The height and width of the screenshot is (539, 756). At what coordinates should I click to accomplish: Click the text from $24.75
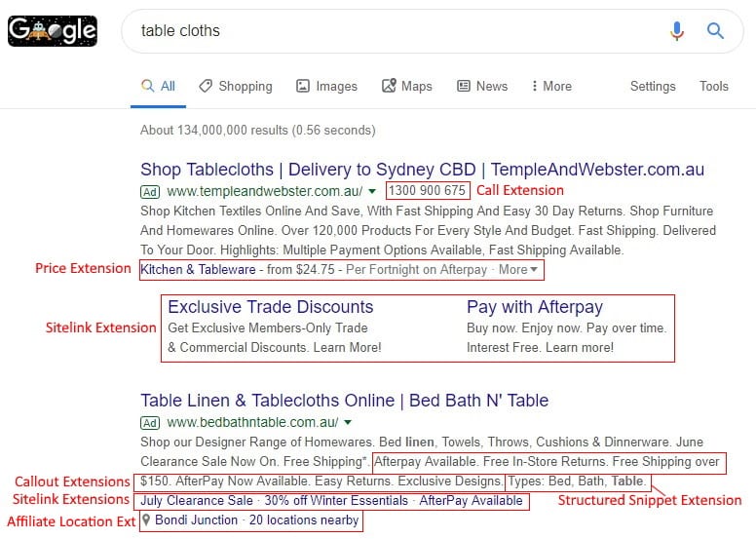point(301,269)
